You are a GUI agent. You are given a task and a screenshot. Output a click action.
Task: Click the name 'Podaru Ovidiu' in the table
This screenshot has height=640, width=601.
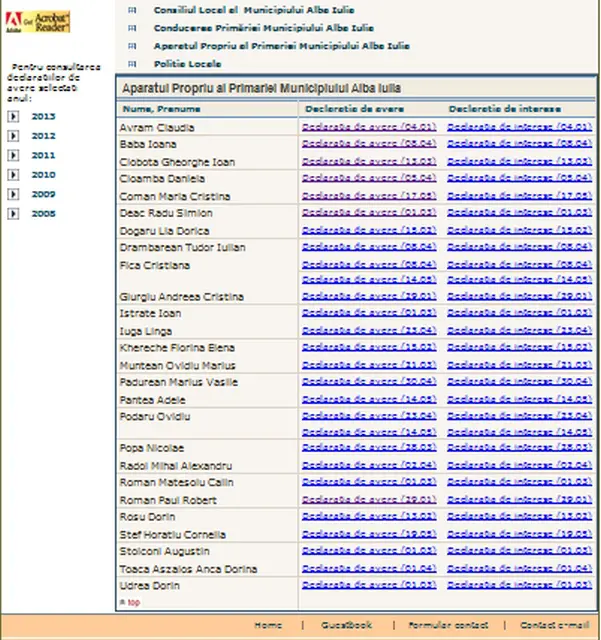pyautogui.click(x=155, y=417)
